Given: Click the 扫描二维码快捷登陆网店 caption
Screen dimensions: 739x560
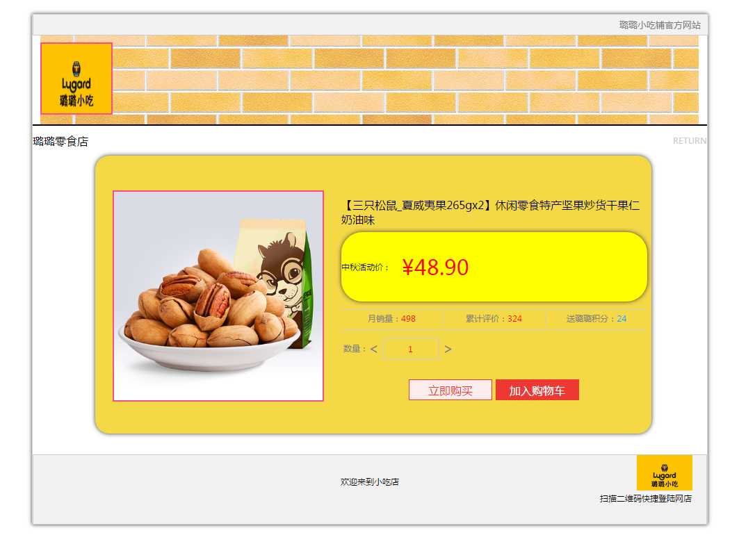Looking at the screenshot, I should click(646, 498).
